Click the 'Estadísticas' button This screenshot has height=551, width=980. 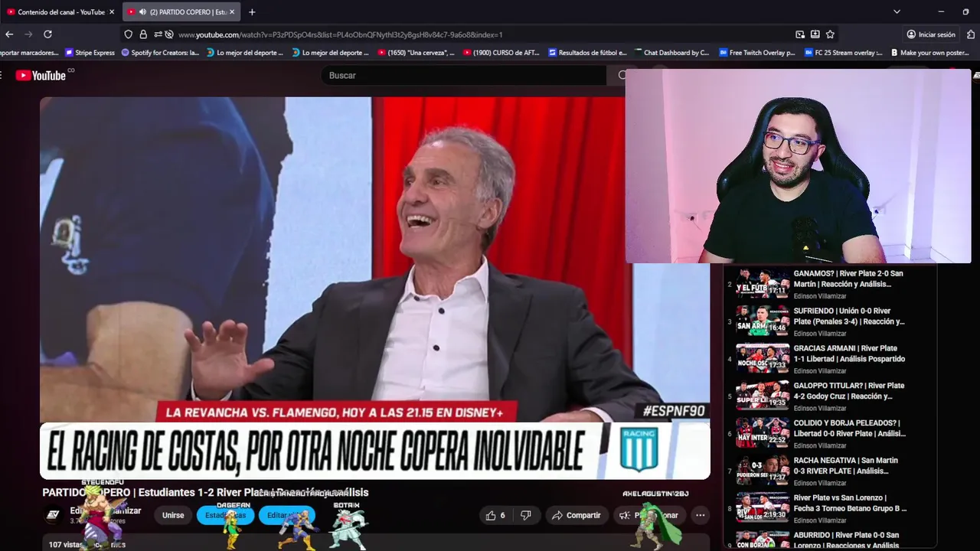coord(225,515)
